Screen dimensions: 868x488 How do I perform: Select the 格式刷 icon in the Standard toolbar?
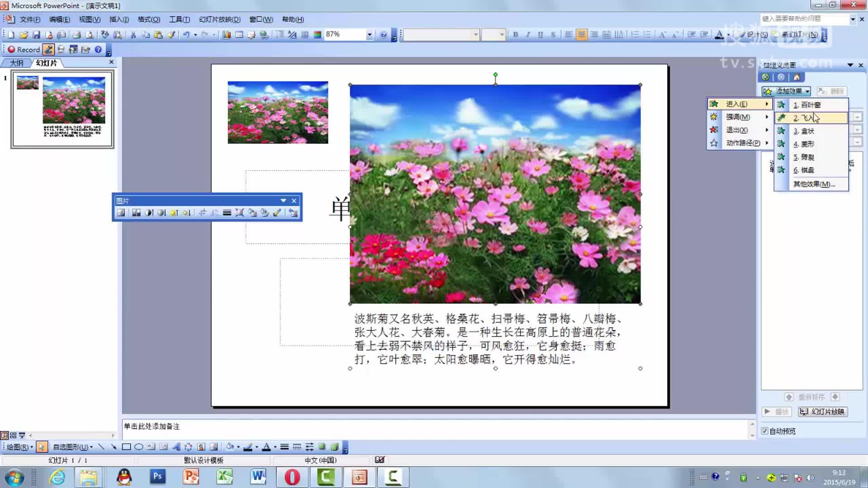point(170,34)
